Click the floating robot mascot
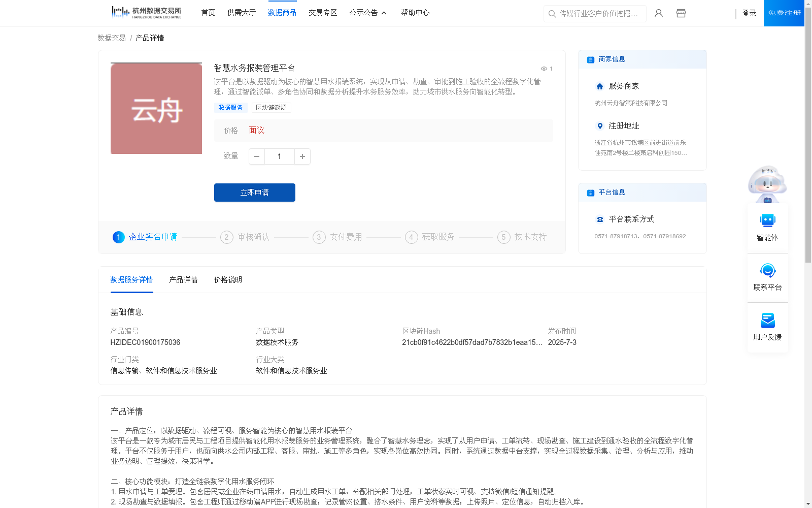 [x=767, y=184]
